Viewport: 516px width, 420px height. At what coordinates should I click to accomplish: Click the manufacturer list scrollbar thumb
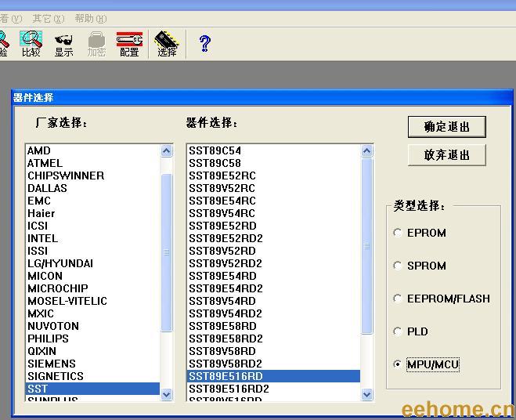[x=167, y=252]
